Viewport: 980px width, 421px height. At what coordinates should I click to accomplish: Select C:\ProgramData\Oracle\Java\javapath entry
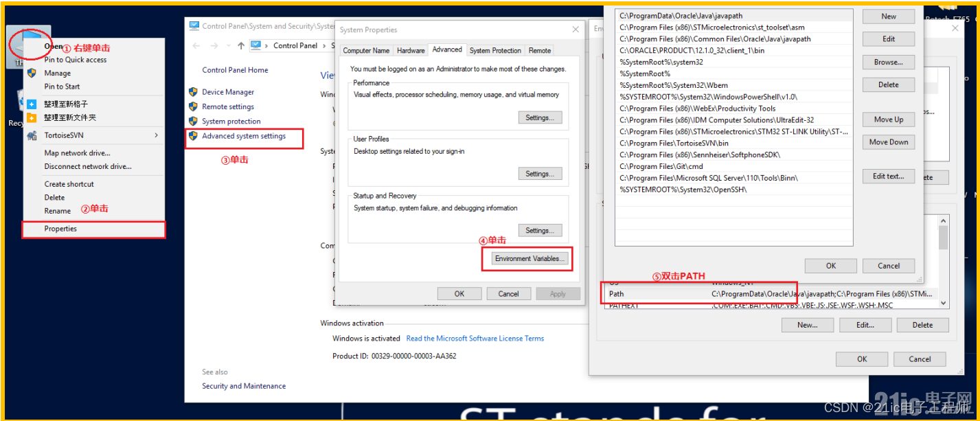(734, 16)
